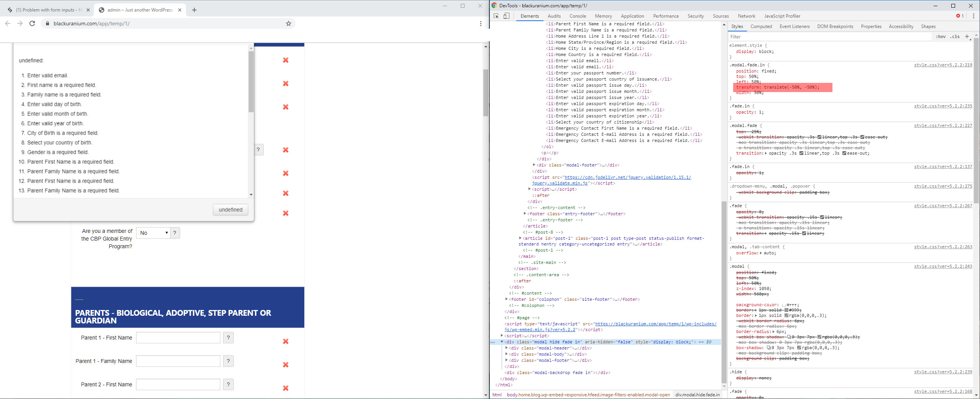Click the '?' button next to the Global Entry dropdown

[x=175, y=233]
